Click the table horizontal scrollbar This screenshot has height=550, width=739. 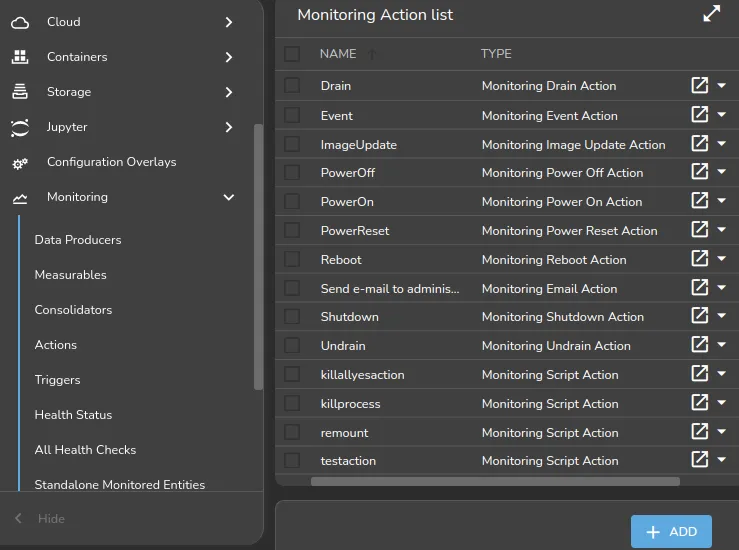click(x=495, y=481)
